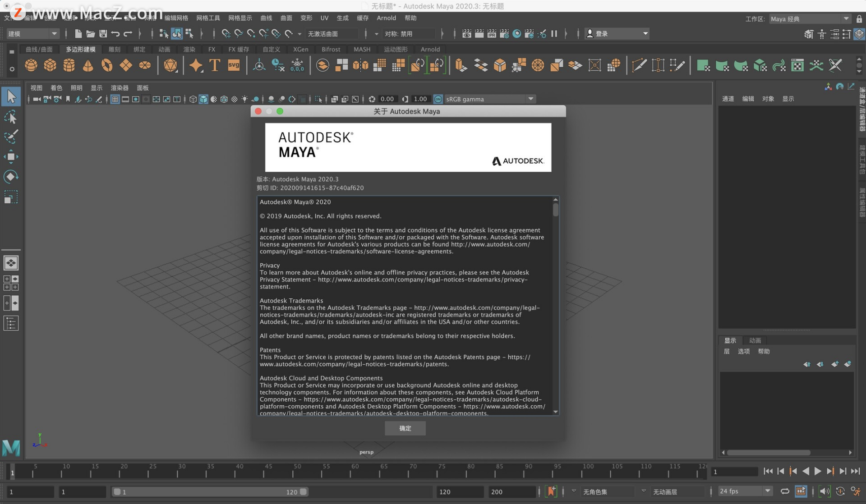Create a polygon torus from the shelf

coord(107,65)
